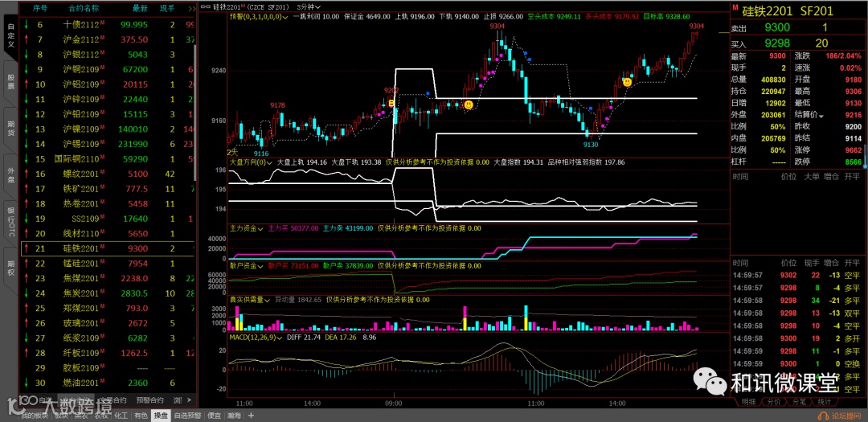Open the 自选预警 bottom page tab
868x422 pixels.
[x=186, y=416]
